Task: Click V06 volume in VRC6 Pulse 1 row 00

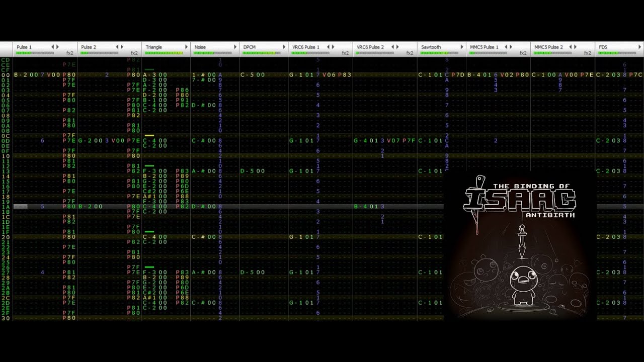Action: [x=329, y=75]
